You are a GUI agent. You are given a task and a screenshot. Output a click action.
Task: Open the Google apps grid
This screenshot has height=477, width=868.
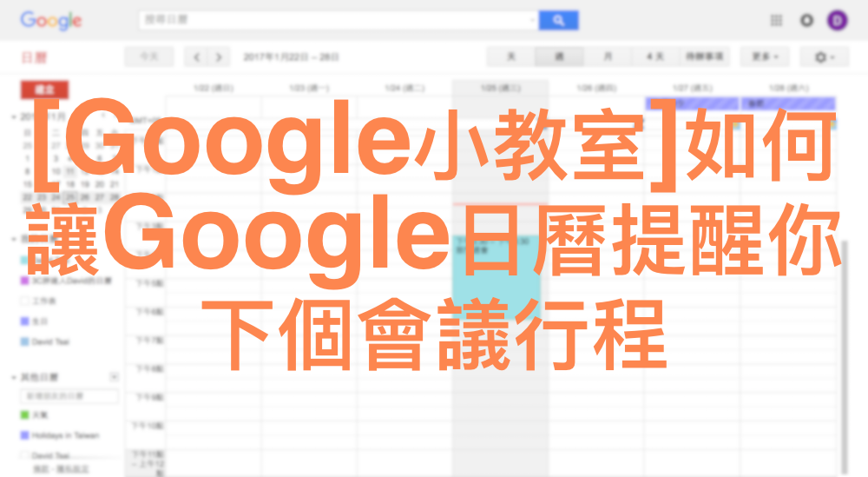tap(776, 21)
